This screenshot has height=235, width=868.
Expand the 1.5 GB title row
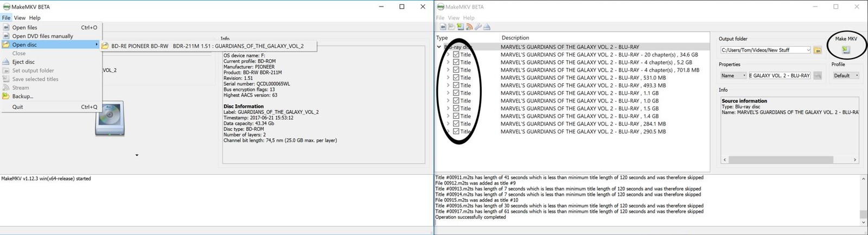(x=448, y=108)
